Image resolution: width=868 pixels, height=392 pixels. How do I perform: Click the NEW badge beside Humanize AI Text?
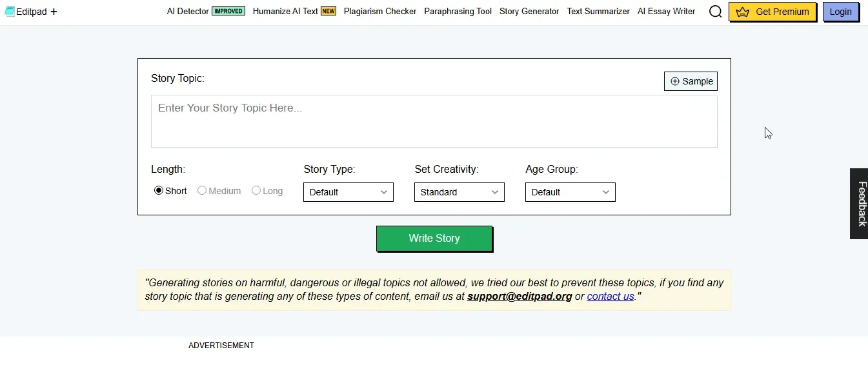[328, 11]
